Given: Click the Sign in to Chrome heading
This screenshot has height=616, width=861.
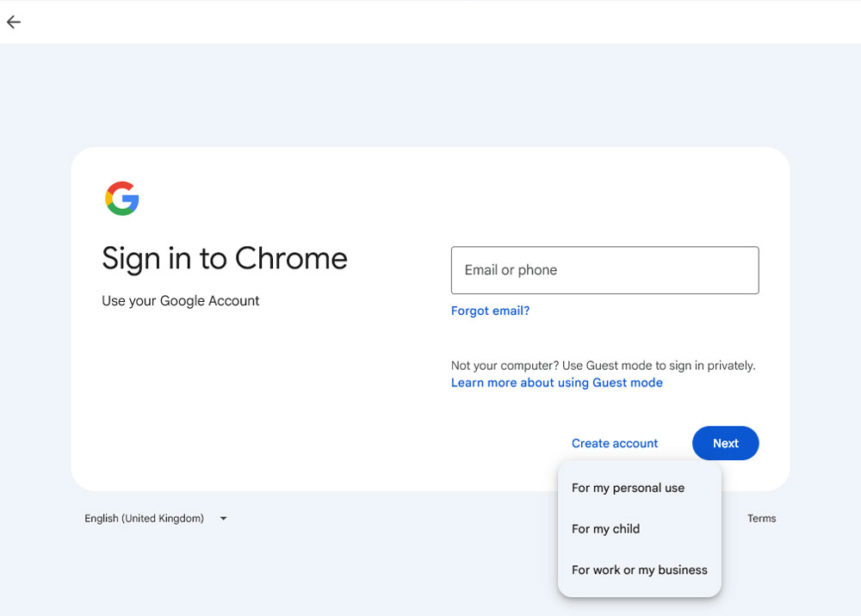Looking at the screenshot, I should [225, 258].
